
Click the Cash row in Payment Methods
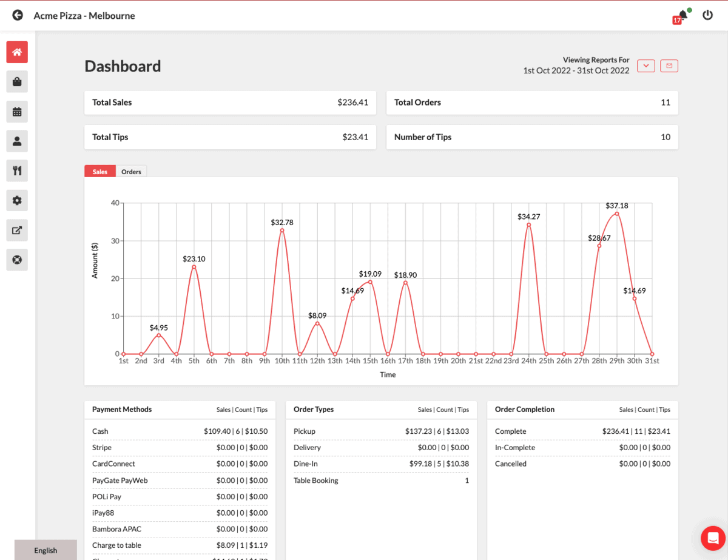180,431
